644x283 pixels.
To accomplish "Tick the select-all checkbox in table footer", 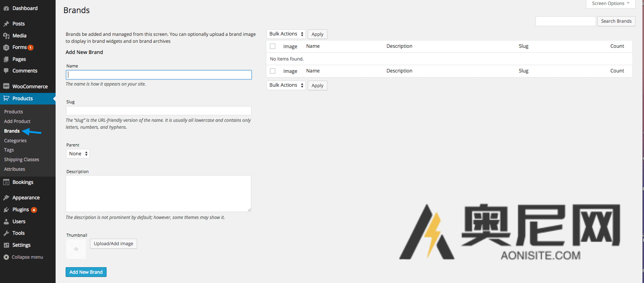I will pyautogui.click(x=273, y=71).
